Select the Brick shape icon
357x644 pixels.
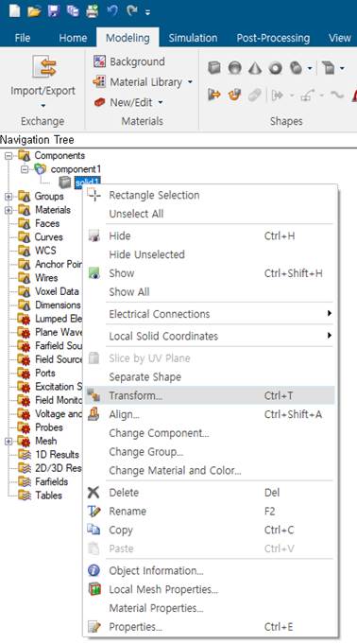pyautogui.click(x=213, y=67)
